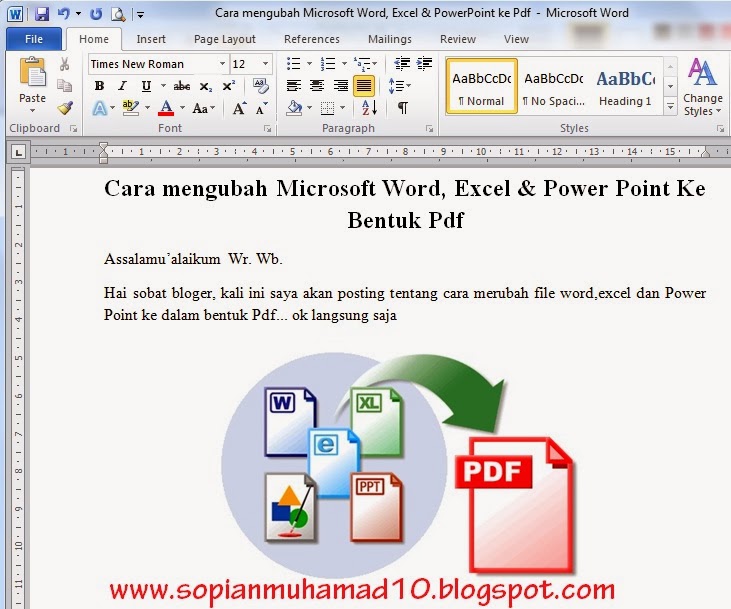
Task: Switch to the View tab
Action: tap(516, 39)
